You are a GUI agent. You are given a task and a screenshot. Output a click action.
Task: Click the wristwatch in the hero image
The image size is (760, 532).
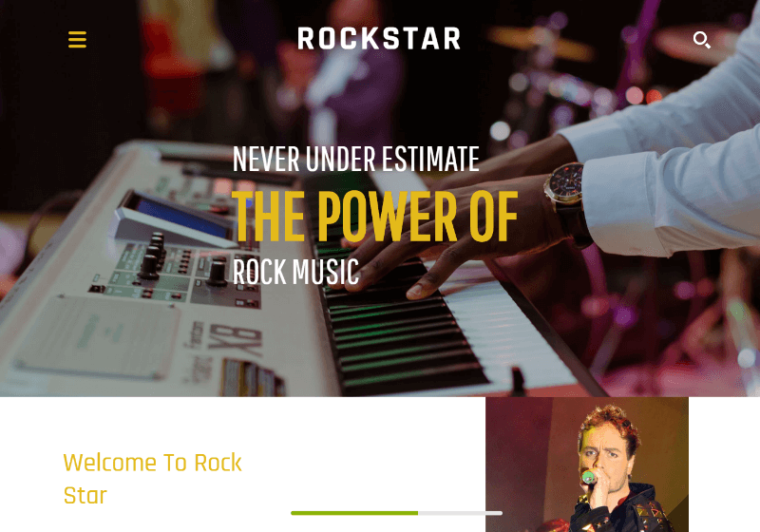click(566, 191)
